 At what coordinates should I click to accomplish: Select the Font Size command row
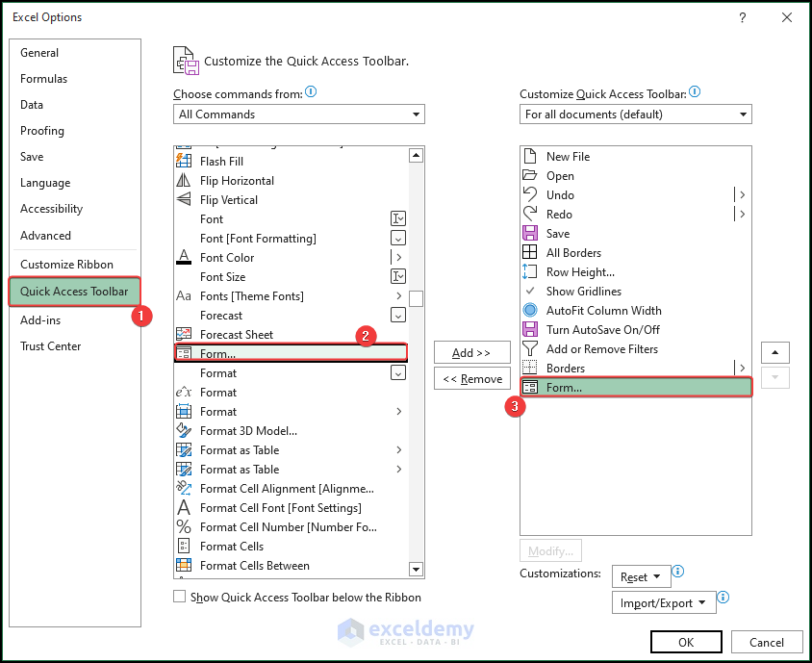(292, 276)
